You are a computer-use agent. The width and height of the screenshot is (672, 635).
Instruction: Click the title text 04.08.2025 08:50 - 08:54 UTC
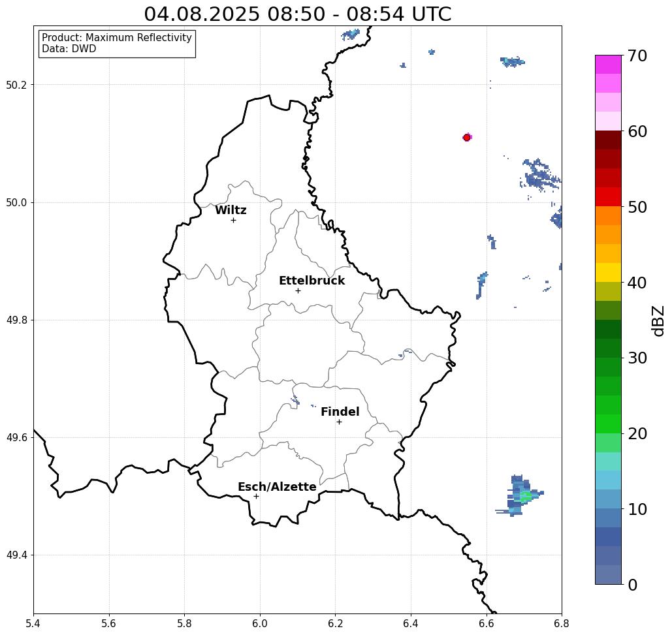pyautogui.click(x=297, y=14)
